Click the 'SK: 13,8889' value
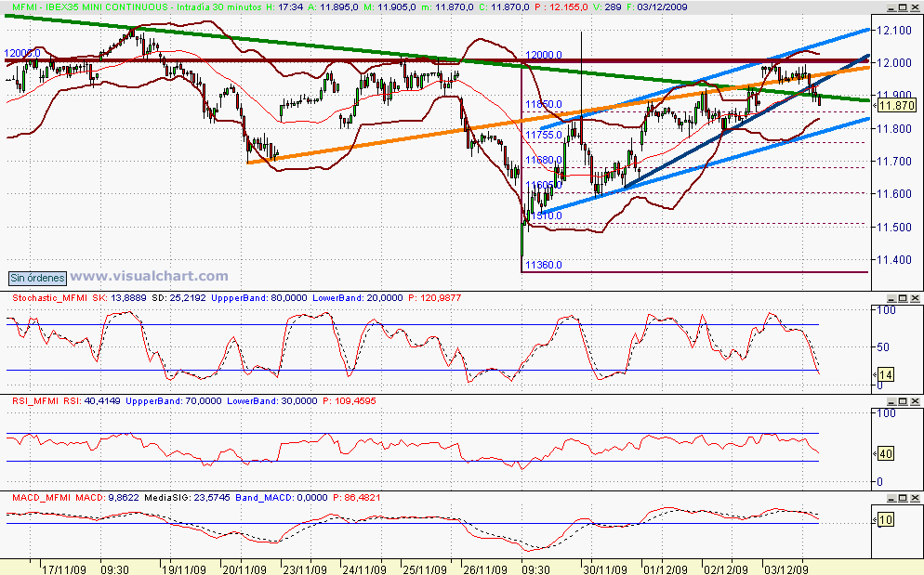 120,298
